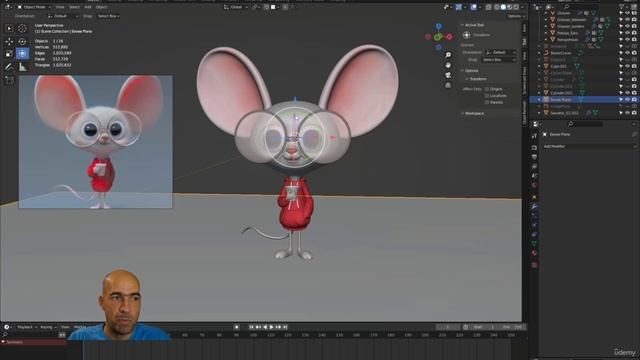Select the Cube.001 object in outliner
The height and width of the screenshot is (360, 640).
(x=559, y=66)
